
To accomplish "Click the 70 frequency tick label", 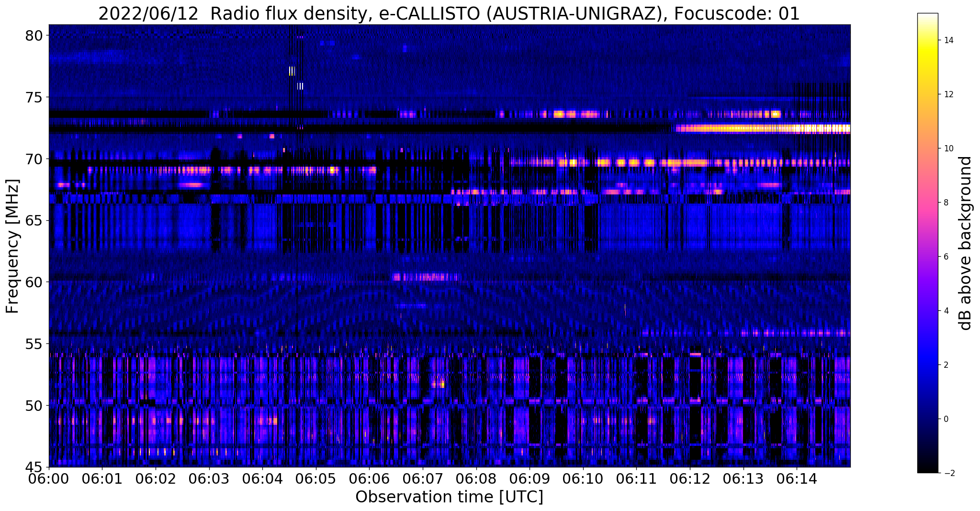I will click(34, 159).
